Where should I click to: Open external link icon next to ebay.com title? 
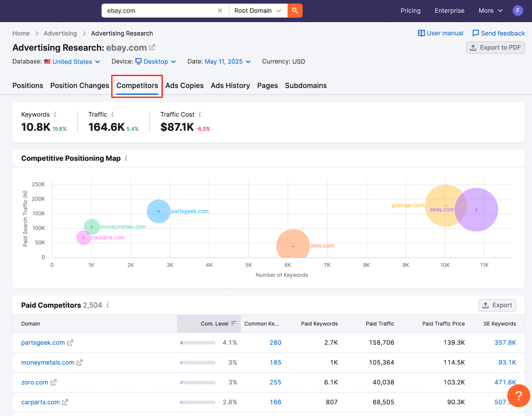(x=152, y=47)
